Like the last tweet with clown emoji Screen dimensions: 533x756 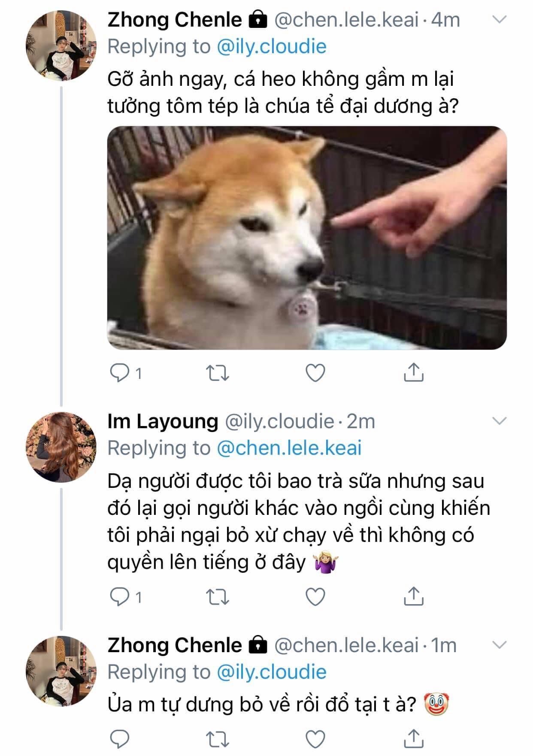click(x=315, y=739)
